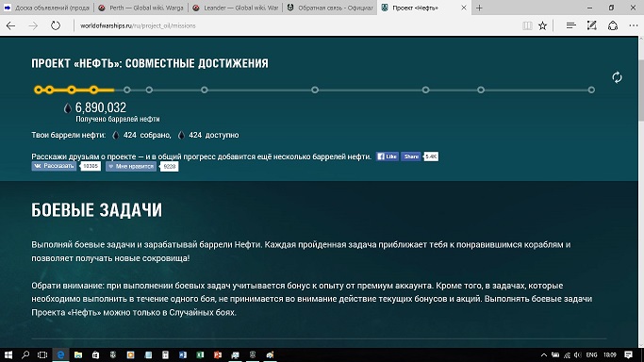Image resolution: width=644 pixels, height=362 pixels.
Task: Click the browser forward arrow
Action: (x=33, y=25)
